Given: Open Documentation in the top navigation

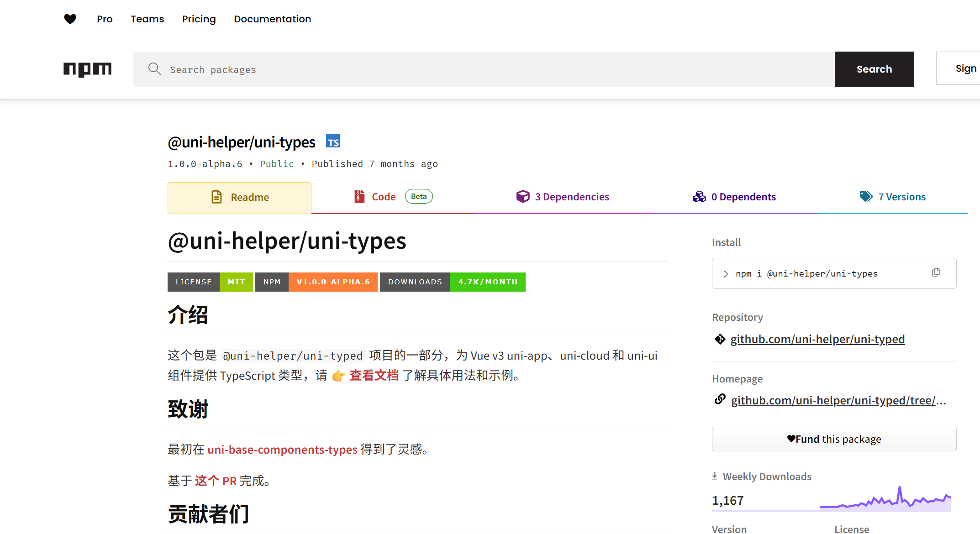Looking at the screenshot, I should [272, 19].
